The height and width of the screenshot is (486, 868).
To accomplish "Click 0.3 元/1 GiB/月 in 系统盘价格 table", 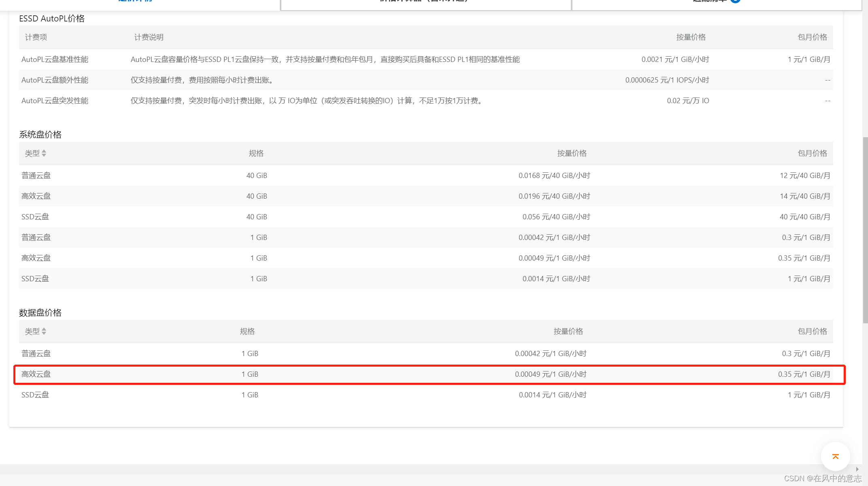I will click(x=806, y=238).
